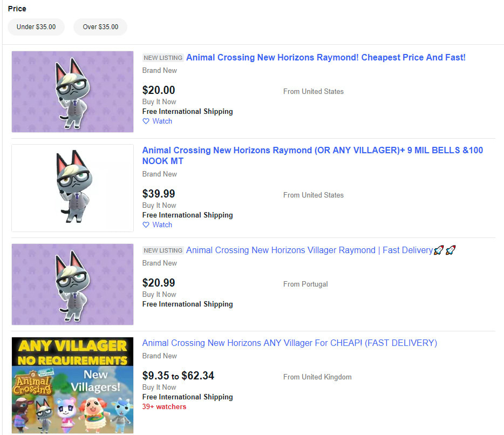Image resolution: width=504 pixels, height=435 pixels.
Task: Click ANY VILLAGER NO REQUIREMENTS thumbnail
Action: coord(72,385)
